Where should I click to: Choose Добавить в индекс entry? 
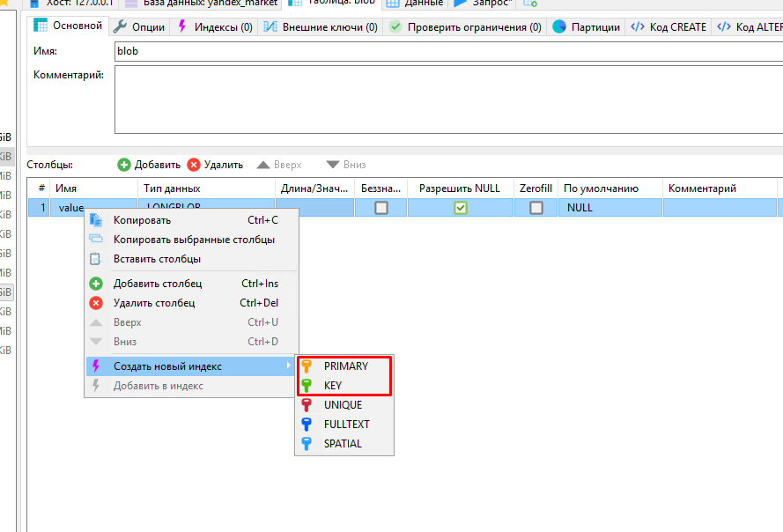coord(191,386)
